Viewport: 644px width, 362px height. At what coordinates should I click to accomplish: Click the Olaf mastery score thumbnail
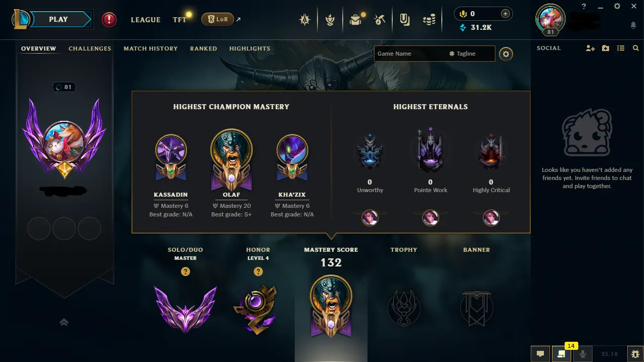coord(331,306)
